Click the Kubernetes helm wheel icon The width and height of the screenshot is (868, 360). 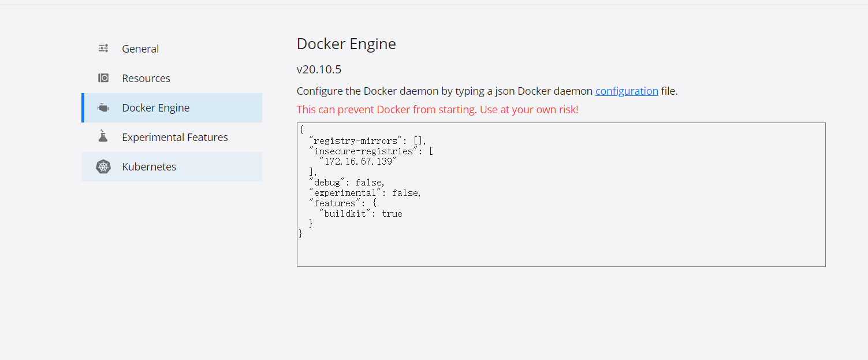click(x=103, y=166)
